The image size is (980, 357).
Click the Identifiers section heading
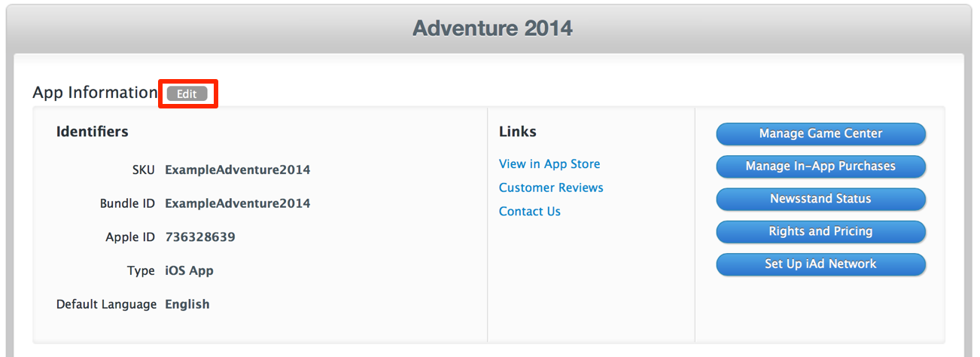pos(93,132)
